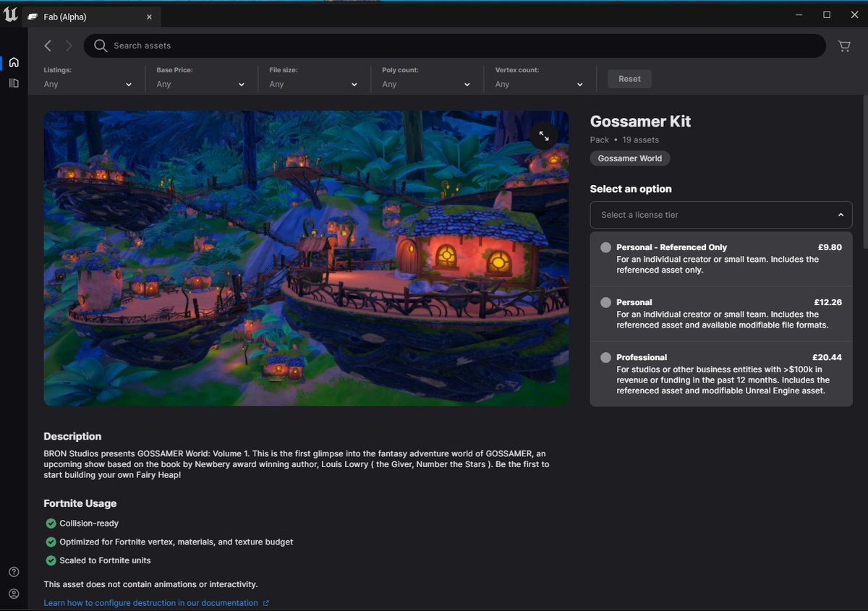This screenshot has width=868, height=611.
Task: Go forward with the right arrow
Action: tap(69, 46)
